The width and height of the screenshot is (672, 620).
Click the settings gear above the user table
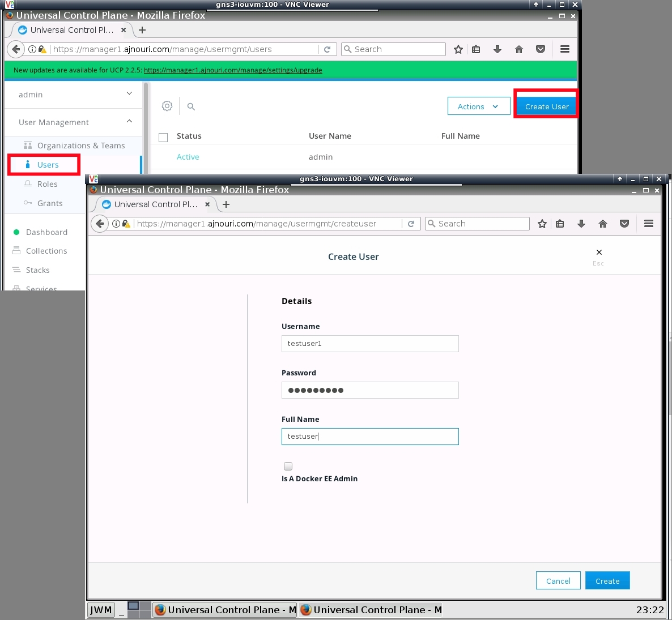[x=167, y=106]
